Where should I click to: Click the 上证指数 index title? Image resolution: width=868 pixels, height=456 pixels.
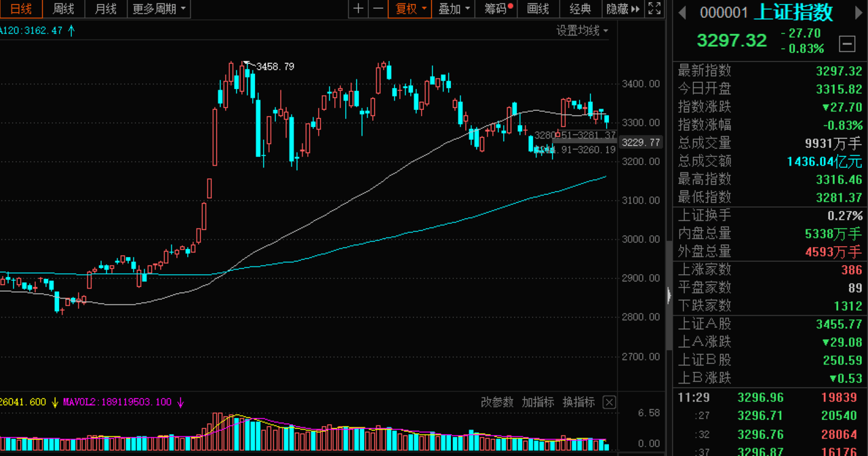coord(793,13)
